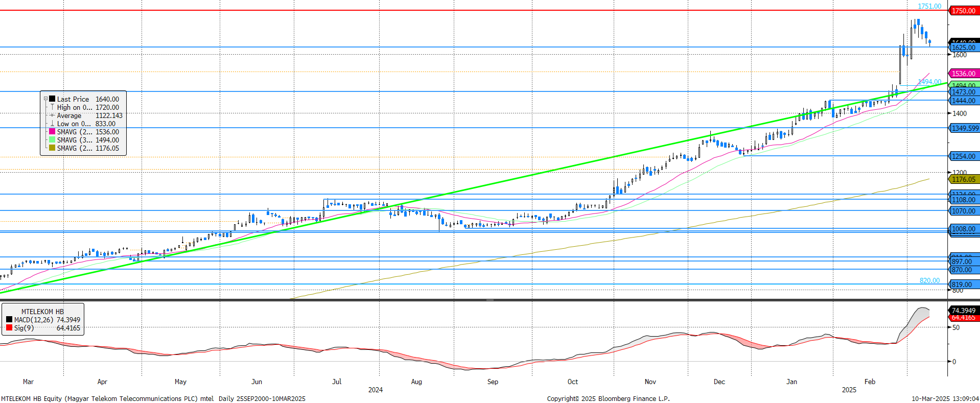This screenshot has width=980, height=403.
Task: Click the black Last Price color swatch
Action: pos(52,99)
